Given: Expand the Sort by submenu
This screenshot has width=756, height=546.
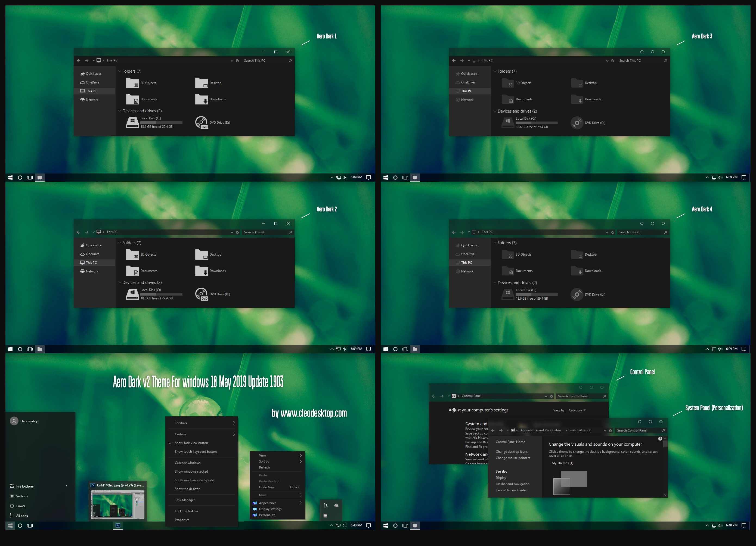Looking at the screenshot, I should click(x=277, y=462).
